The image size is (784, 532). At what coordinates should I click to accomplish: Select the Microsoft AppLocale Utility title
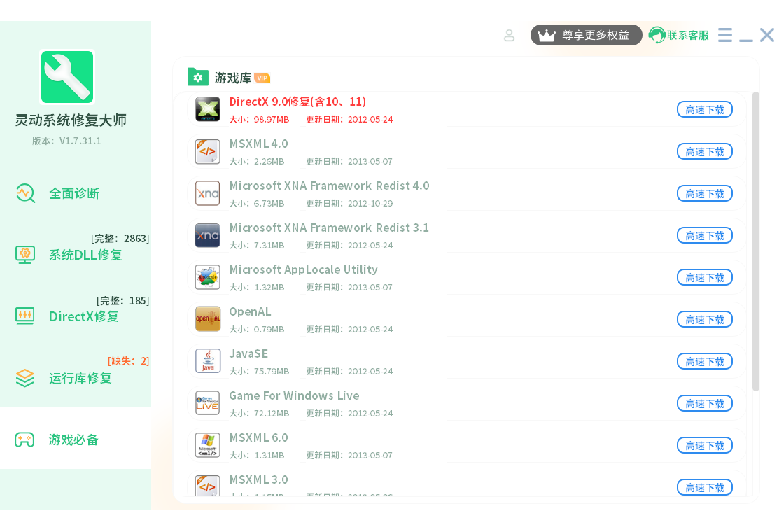[304, 270]
